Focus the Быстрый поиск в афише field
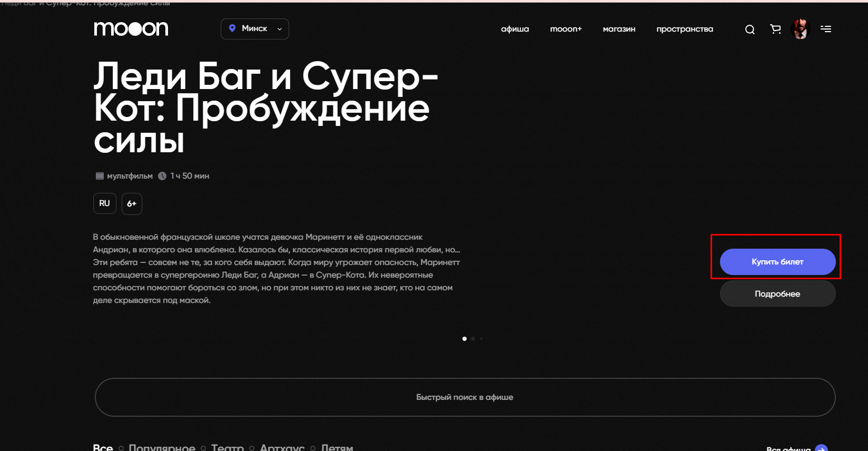Screen dimensions: 868x451 pyautogui.click(x=465, y=397)
